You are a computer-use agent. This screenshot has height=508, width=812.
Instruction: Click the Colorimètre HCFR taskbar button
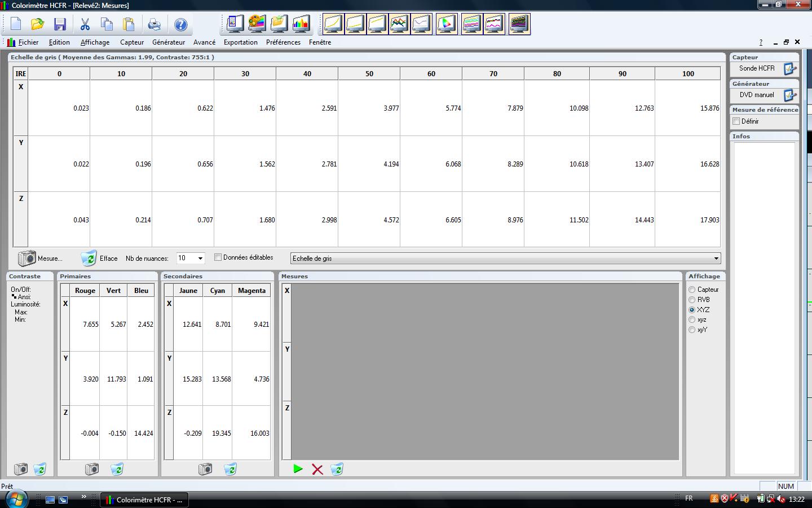[x=144, y=500]
